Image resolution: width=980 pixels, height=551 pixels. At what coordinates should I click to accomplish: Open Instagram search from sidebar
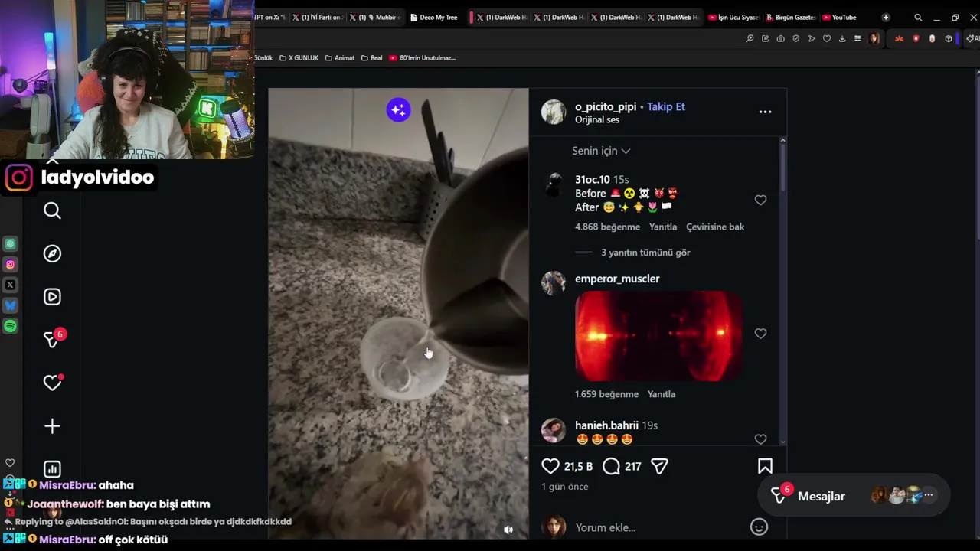point(52,210)
